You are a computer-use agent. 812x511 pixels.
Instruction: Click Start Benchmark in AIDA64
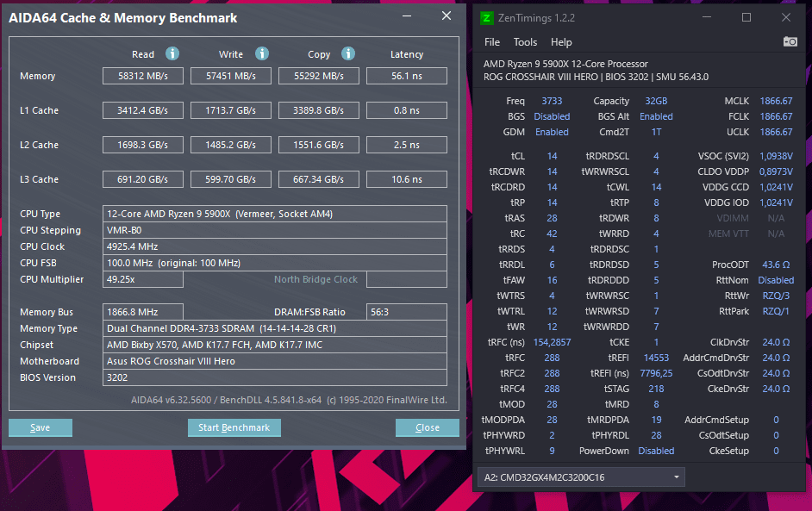point(234,427)
